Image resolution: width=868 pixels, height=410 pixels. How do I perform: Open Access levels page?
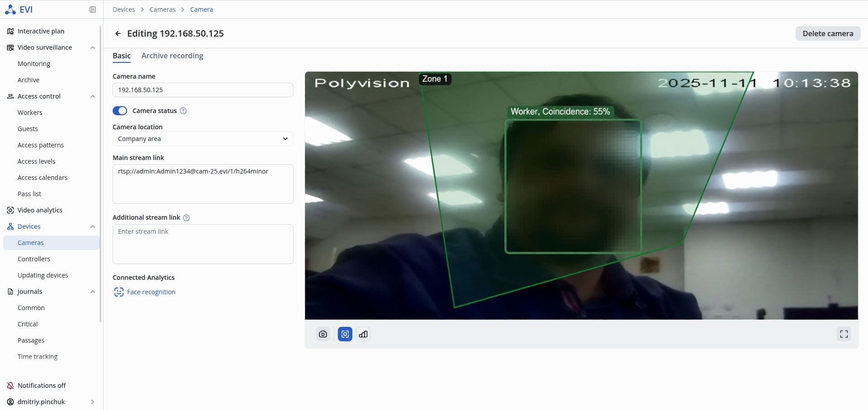point(37,161)
